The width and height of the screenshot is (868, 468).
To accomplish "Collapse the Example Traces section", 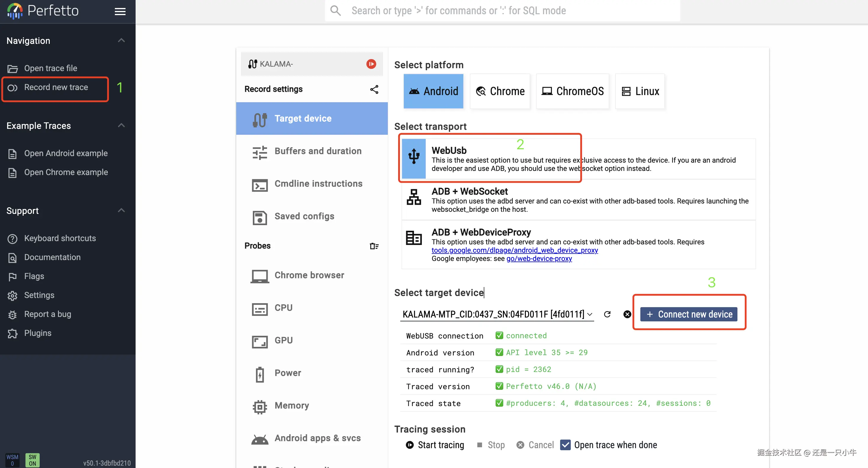I will pyautogui.click(x=121, y=125).
